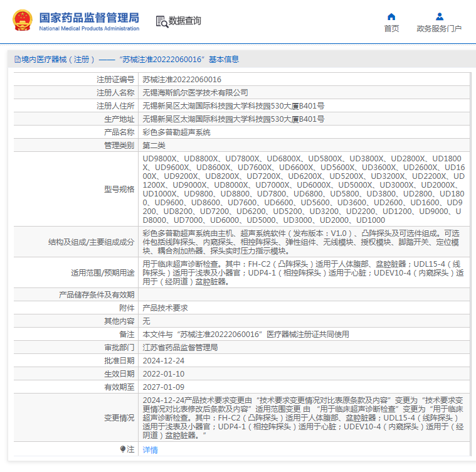Click the 型号规格 row label
The width and height of the screenshot is (476, 472).
119,189
